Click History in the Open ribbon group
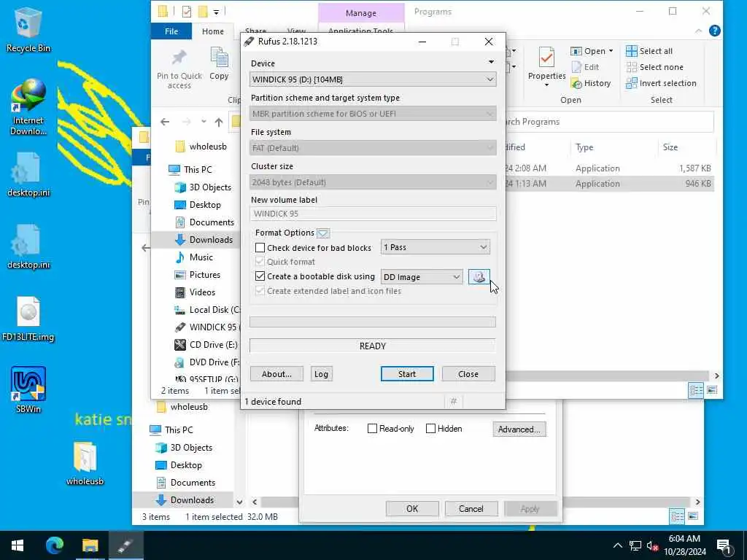This screenshot has width=747, height=560. [591, 83]
